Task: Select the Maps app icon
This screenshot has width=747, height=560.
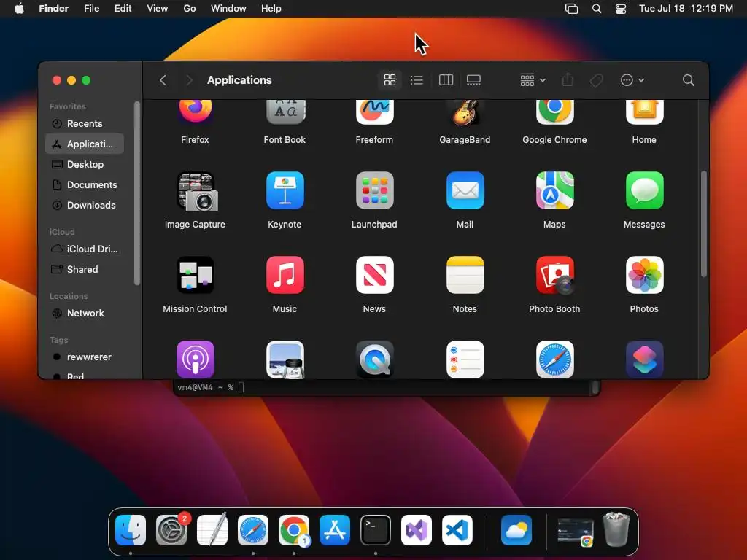Action: (554, 190)
